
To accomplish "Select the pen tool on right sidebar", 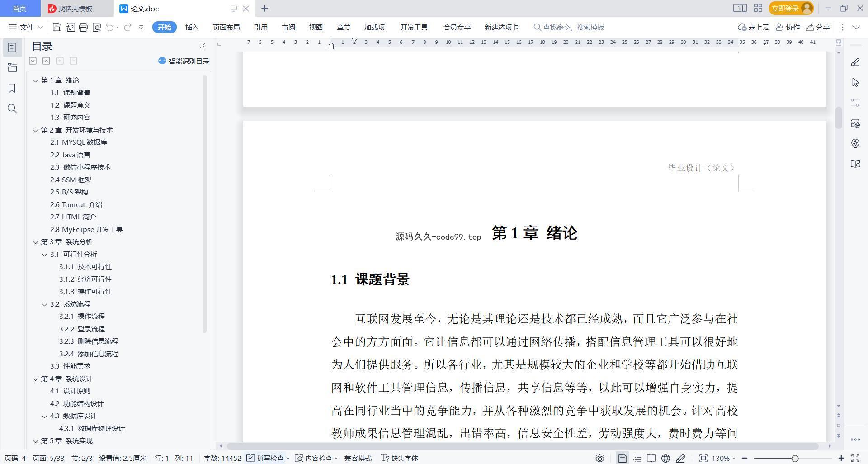I will pyautogui.click(x=855, y=62).
